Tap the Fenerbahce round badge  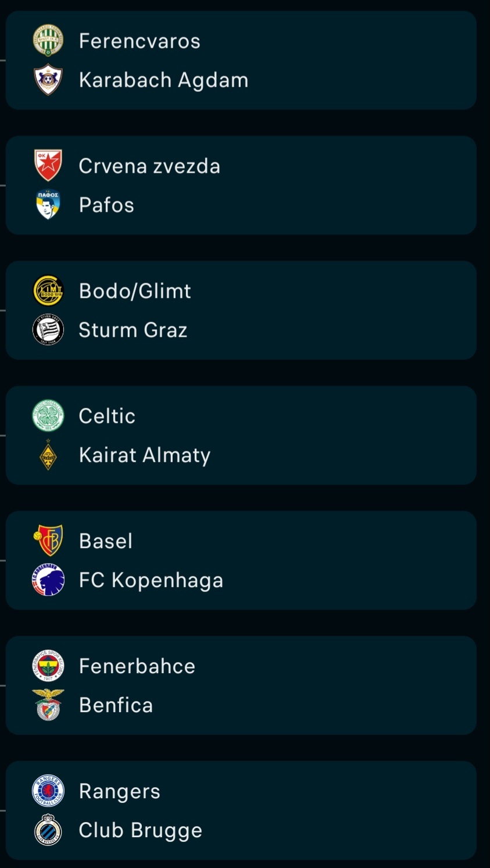(x=48, y=666)
